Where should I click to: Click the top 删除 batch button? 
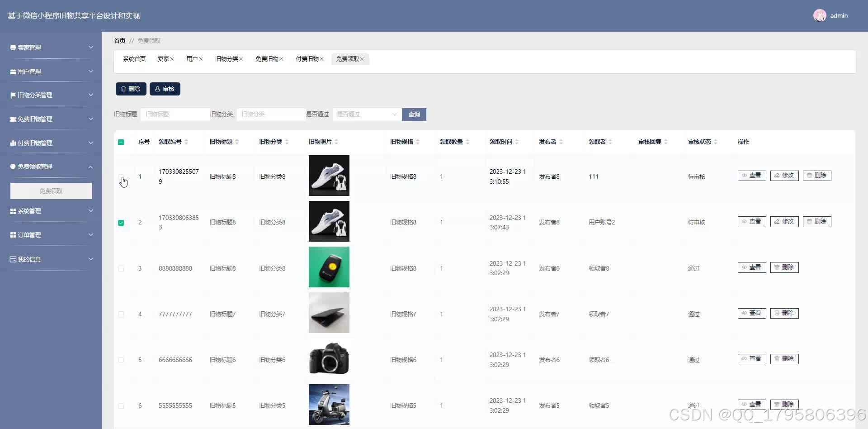click(131, 89)
